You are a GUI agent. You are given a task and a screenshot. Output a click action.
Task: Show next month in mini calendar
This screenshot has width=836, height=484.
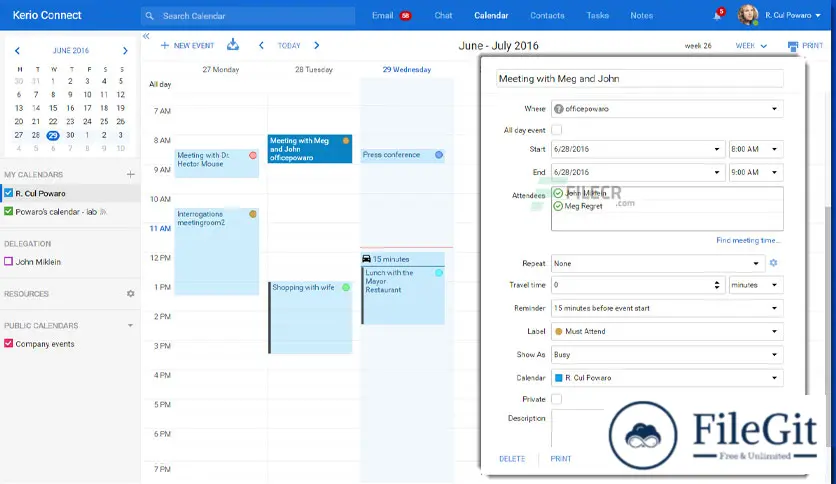coord(125,51)
